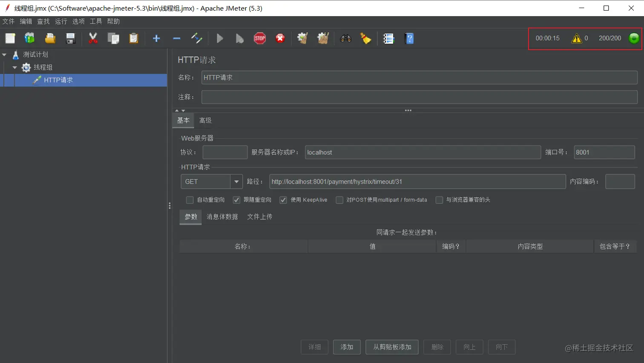This screenshot has height=363, width=644.
Task: Select the 文件上传 tab
Action: [260, 217]
